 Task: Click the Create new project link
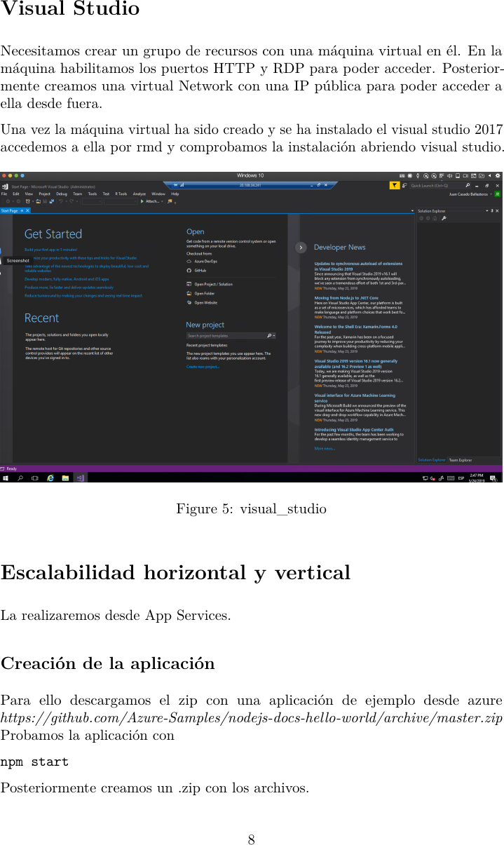pyautogui.click(x=203, y=367)
